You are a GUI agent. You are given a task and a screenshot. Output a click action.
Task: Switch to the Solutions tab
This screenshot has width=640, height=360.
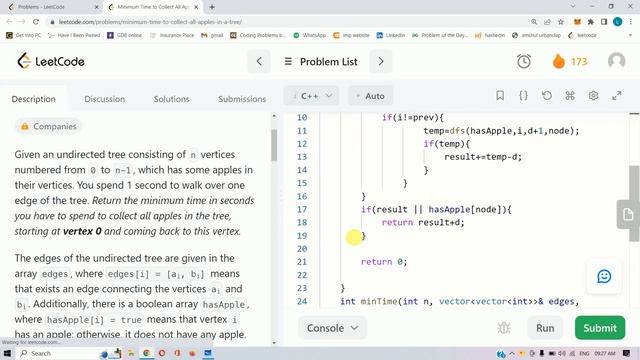coord(171,99)
